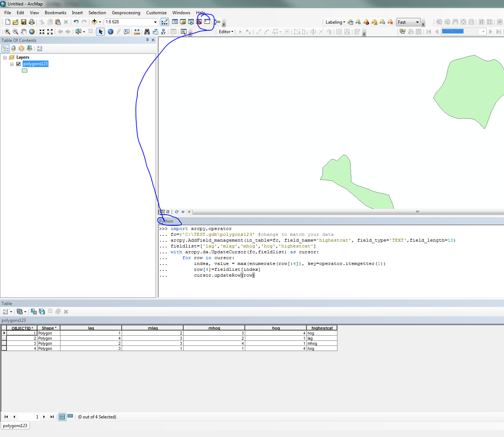The height and width of the screenshot is (437, 504).
Task: Switch to List By Drawing Order view
Action: pyautogui.click(x=5, y=48)
